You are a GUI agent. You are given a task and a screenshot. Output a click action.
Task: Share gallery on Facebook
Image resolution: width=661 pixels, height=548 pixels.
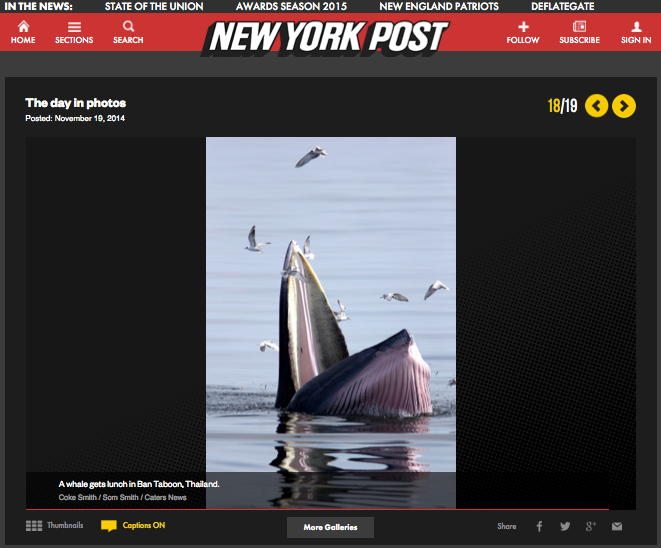pos(539,526)
